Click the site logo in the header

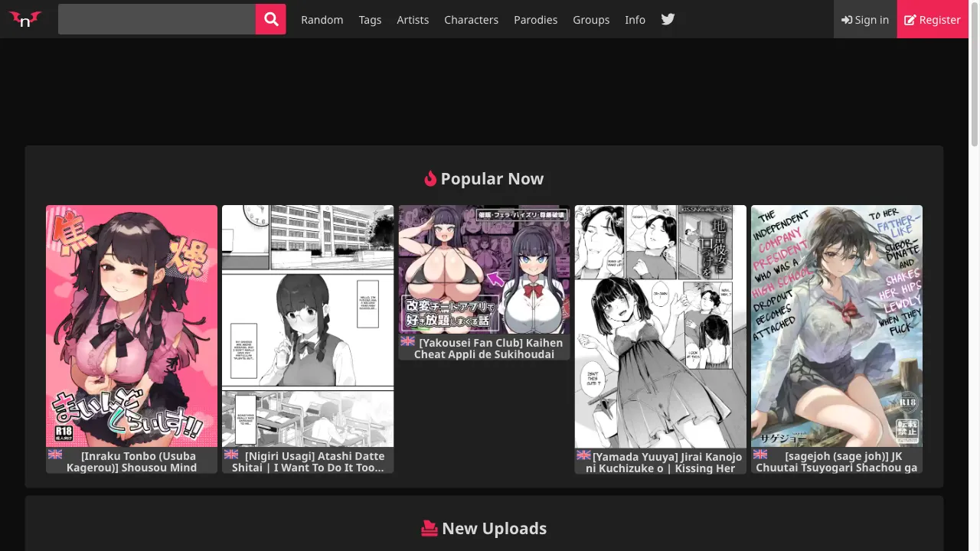(x=25, y=19)
